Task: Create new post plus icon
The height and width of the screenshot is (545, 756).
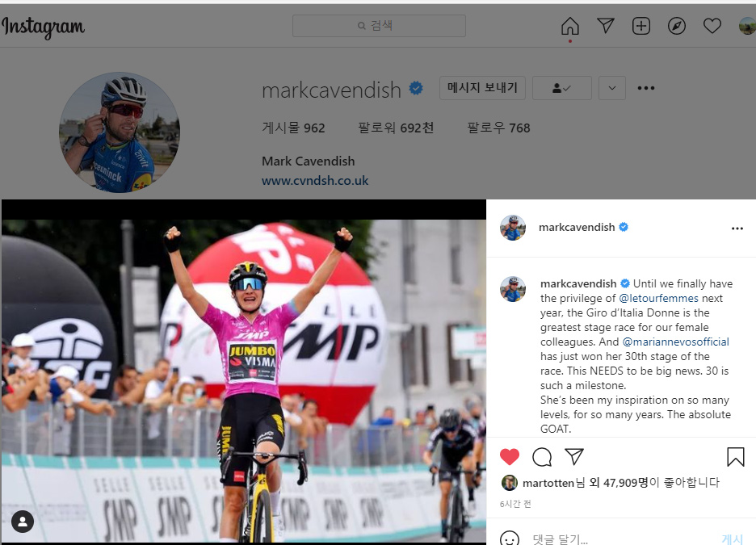Action: point(641,26)
